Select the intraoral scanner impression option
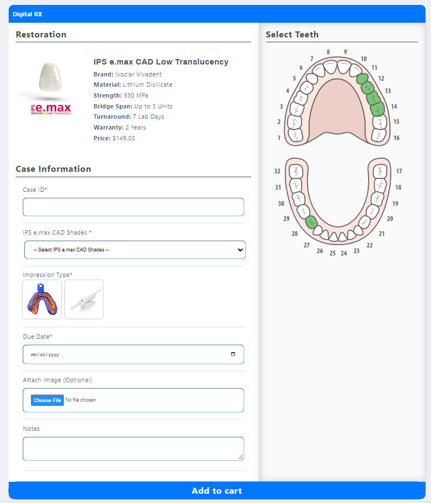The image size is (431, 504). click(84, 299)
